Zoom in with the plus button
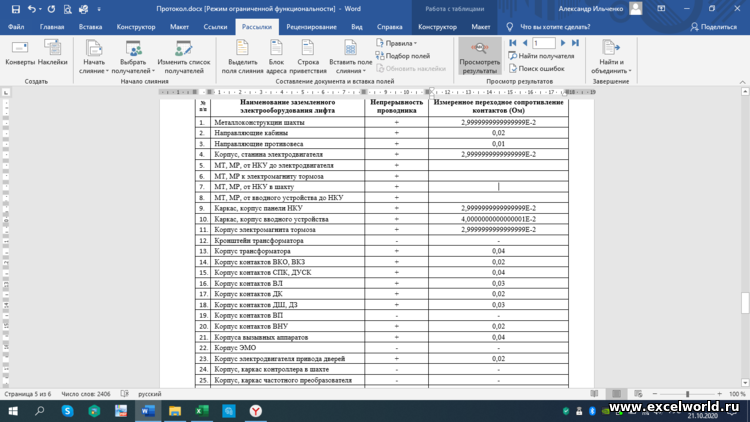The height and width of the screenshot is (422, 750). (x=719, y=394)
